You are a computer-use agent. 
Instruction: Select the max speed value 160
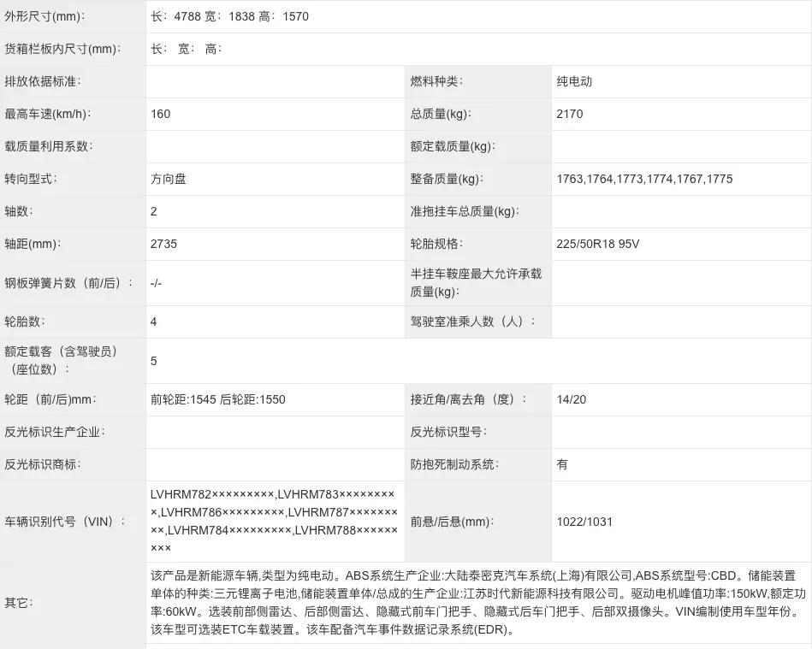pyautogui.click(x=161, y=114)
